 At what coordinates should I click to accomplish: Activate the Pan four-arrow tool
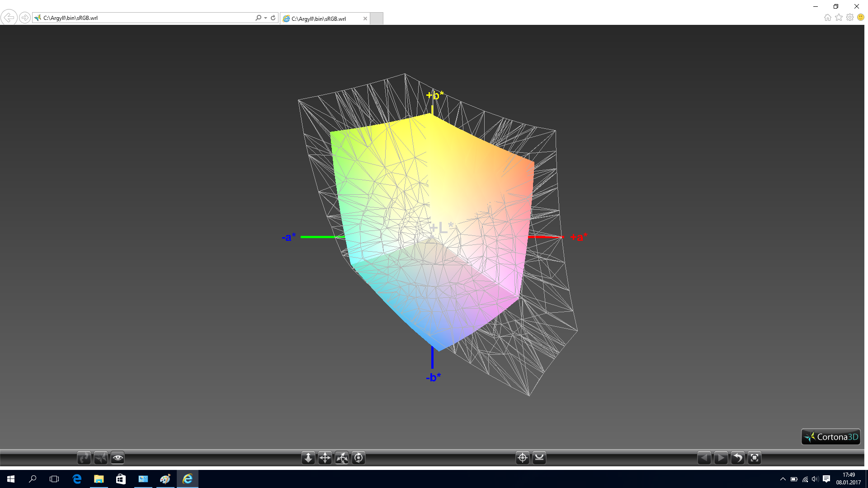pyautogui.click(x=325, y=458)
